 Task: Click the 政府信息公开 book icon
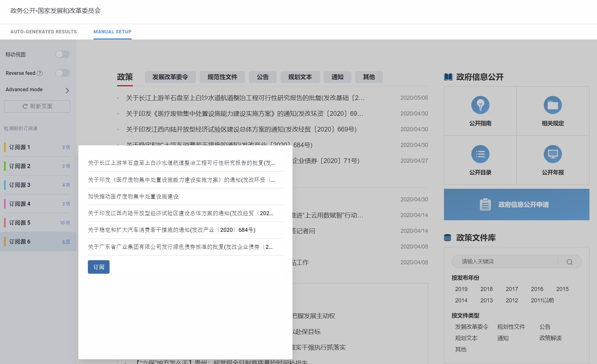pos(448,77)
